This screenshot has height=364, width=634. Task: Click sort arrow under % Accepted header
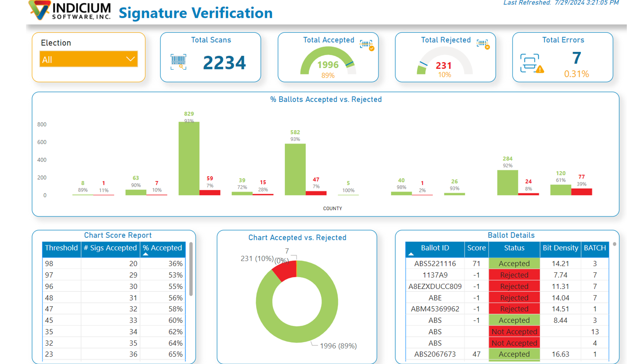(x=145, y=254)
